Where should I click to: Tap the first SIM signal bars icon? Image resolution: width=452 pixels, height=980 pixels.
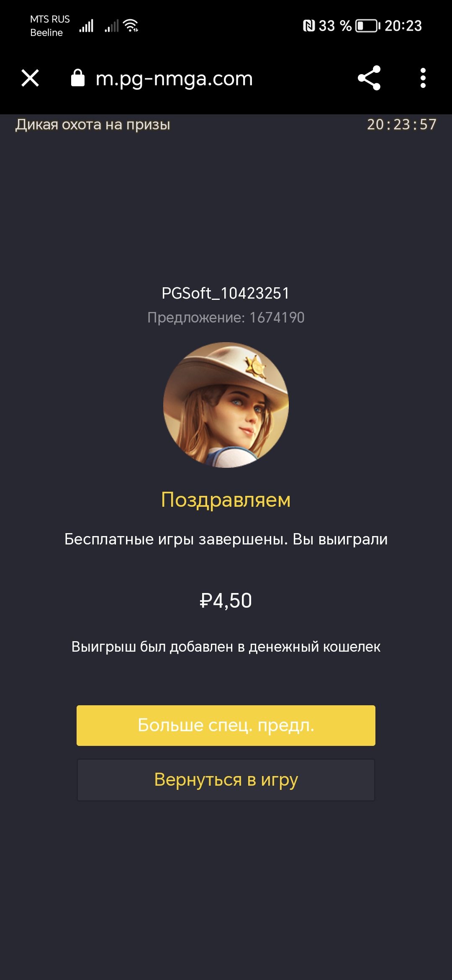pyautogui.click(x=86, y=26)
